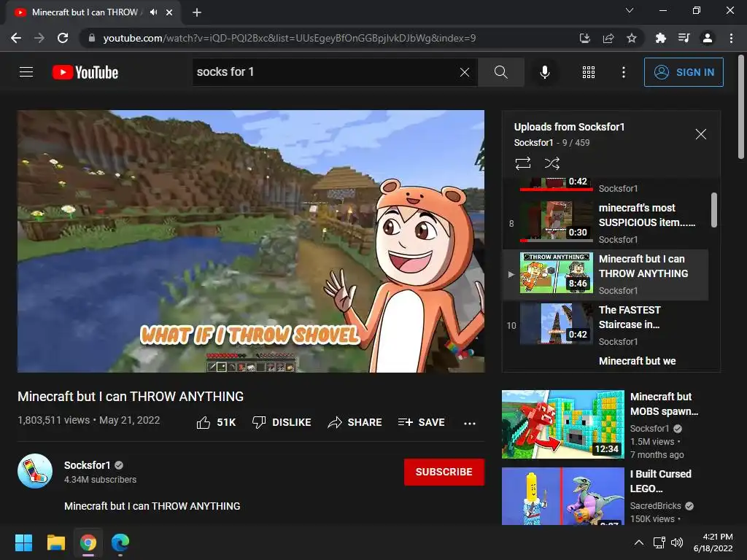
Task: Open Chrome extensions puzzle icon
Action: (660, 38)
